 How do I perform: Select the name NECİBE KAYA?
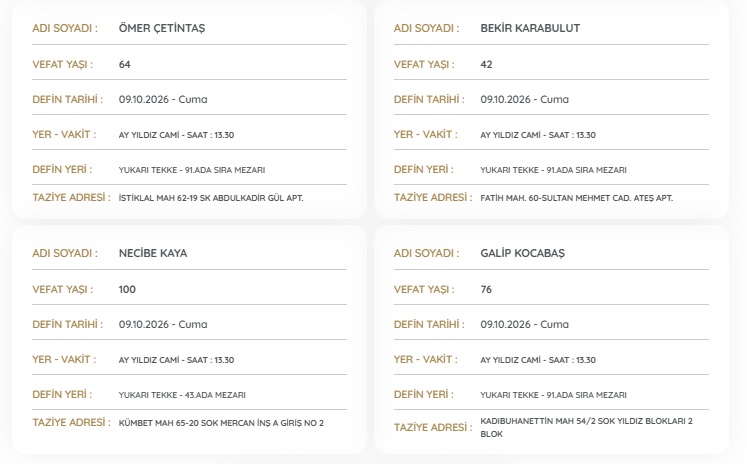pyautogui.click(x=153, y=253)
